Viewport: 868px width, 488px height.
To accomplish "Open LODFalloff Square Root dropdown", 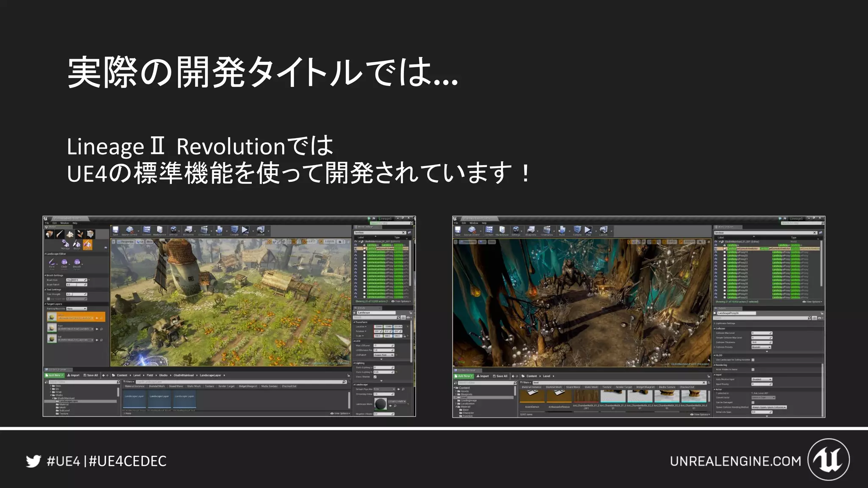I will 384,355.
